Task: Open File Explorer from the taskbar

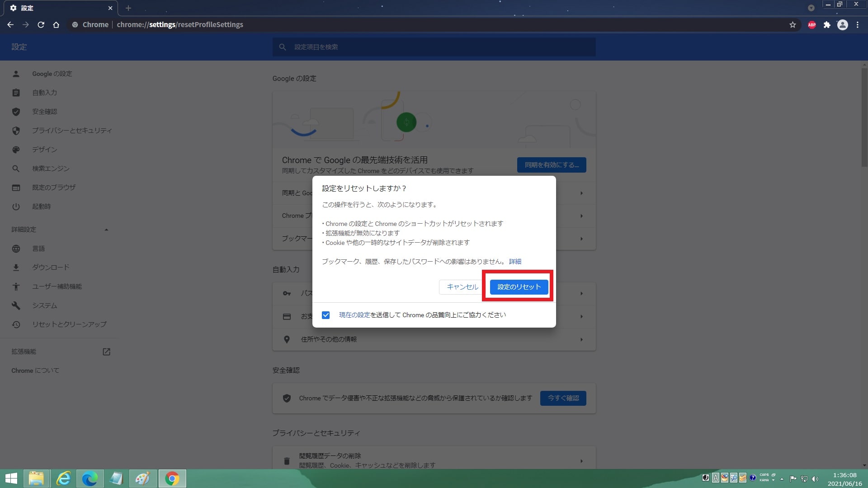Action: [x=37, y=479]
